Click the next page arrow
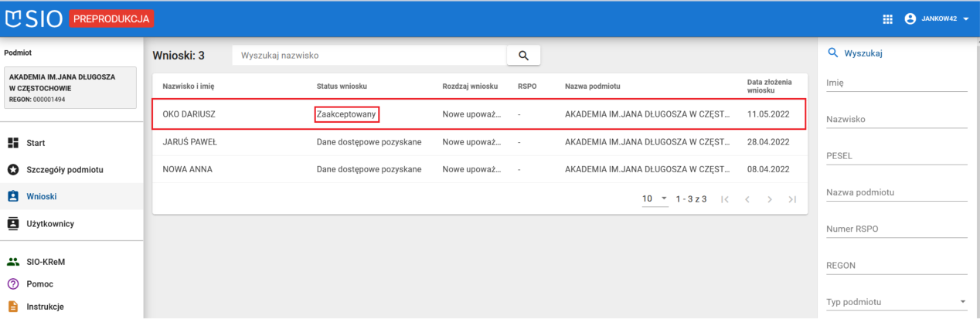980x319 pixels. point(769,199)
